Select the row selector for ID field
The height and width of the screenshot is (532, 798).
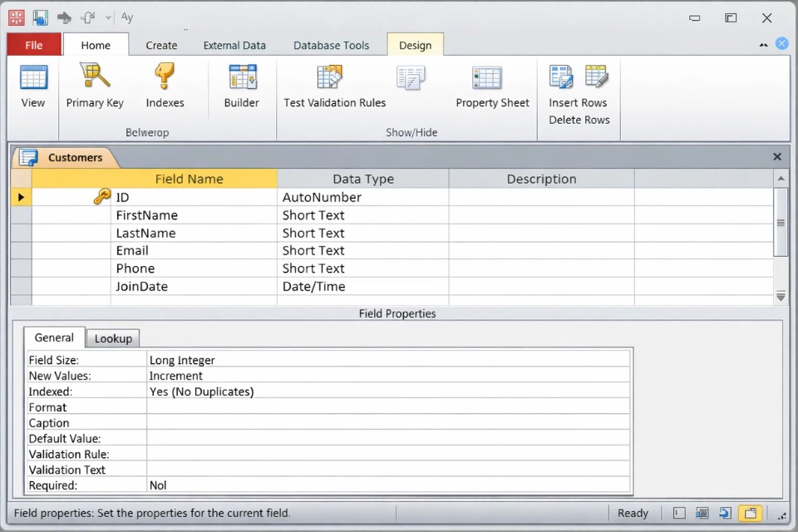(x=21, y=198)
